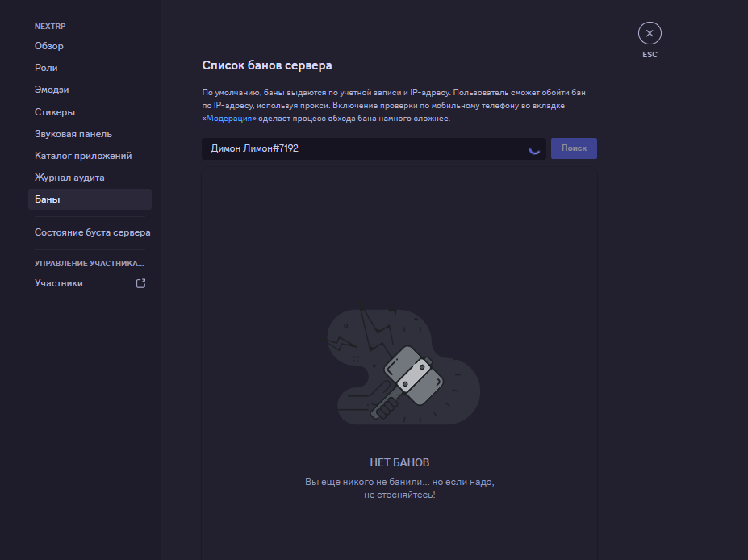This screenshot has width=748, height=560.
Task: Click the external link icon beside Участники
Action: tap(140, 283)
